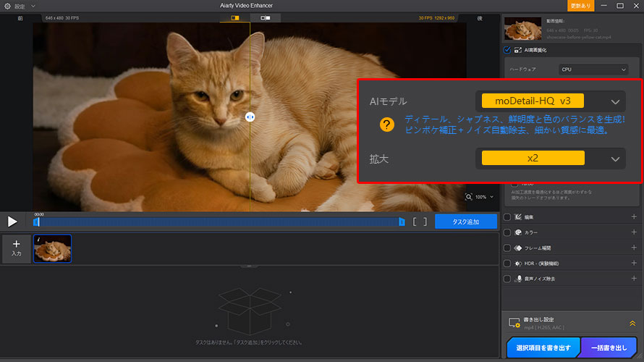644x362 pixels.
Task: Click the '30 FPS 1292 x 960' output info
Action: (x=436, y=18)
